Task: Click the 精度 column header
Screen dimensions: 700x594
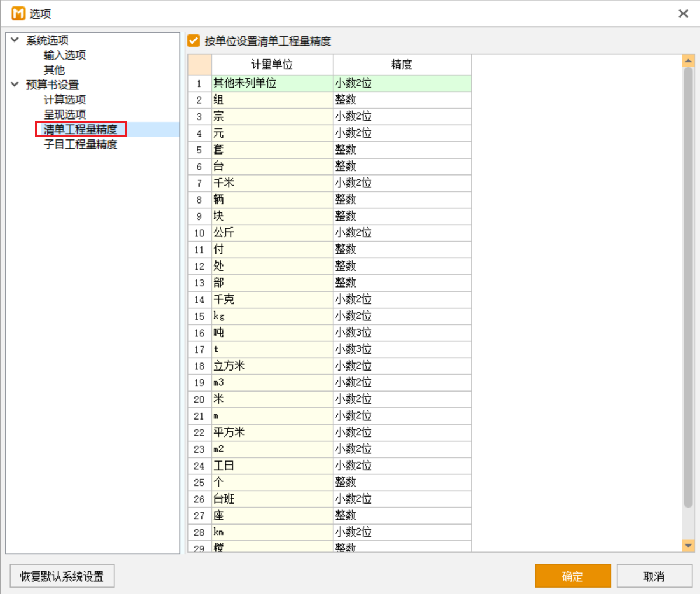Action: coord(402,64)
